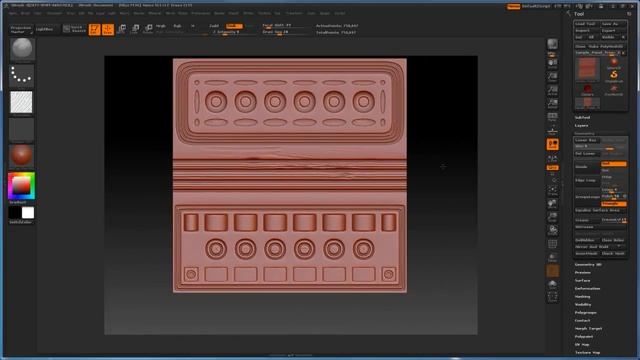The width and height of the screenshot is (640, 360).
Task: Click the Zoom canvas icon
Action: [553, 77]
